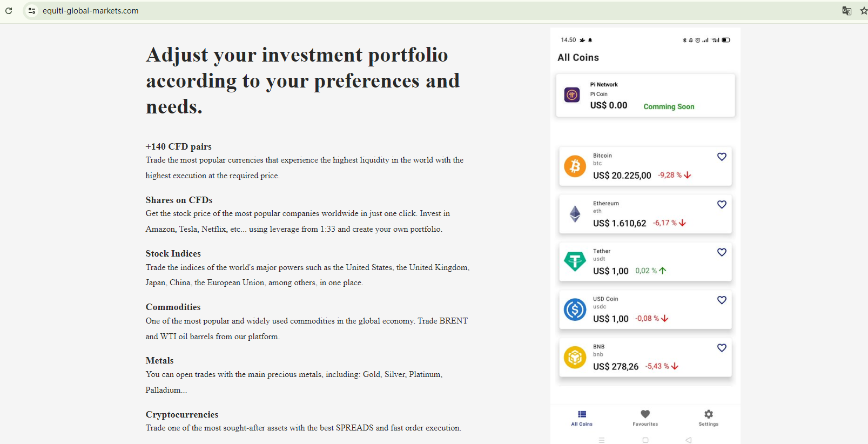Toggle favourite heart for BNB

tap(722, 348)
